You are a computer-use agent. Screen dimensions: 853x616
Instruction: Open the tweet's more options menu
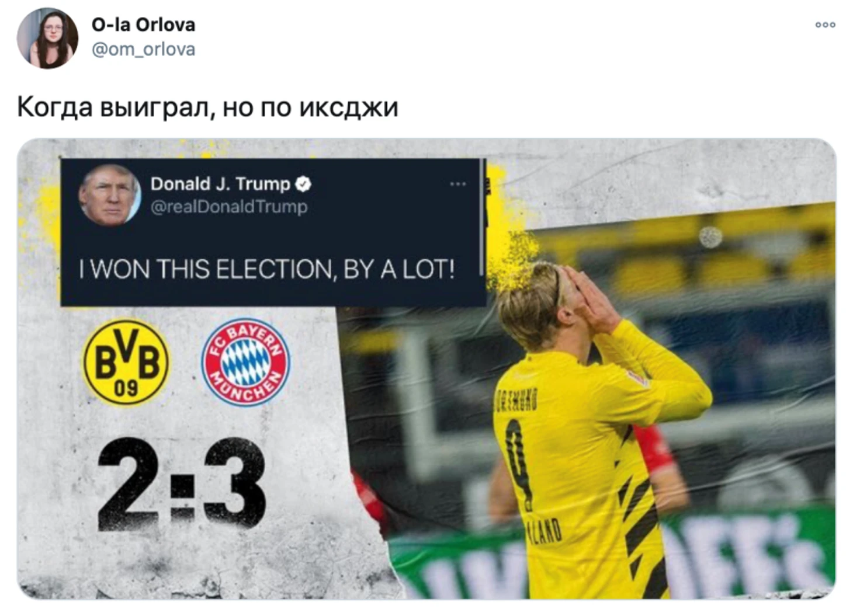825,25
